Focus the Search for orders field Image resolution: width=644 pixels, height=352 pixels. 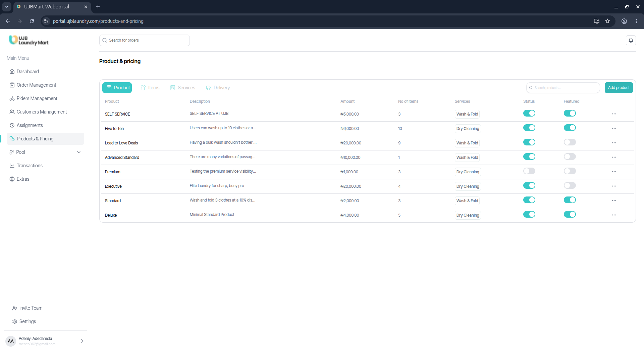click(x=145, y=40)
